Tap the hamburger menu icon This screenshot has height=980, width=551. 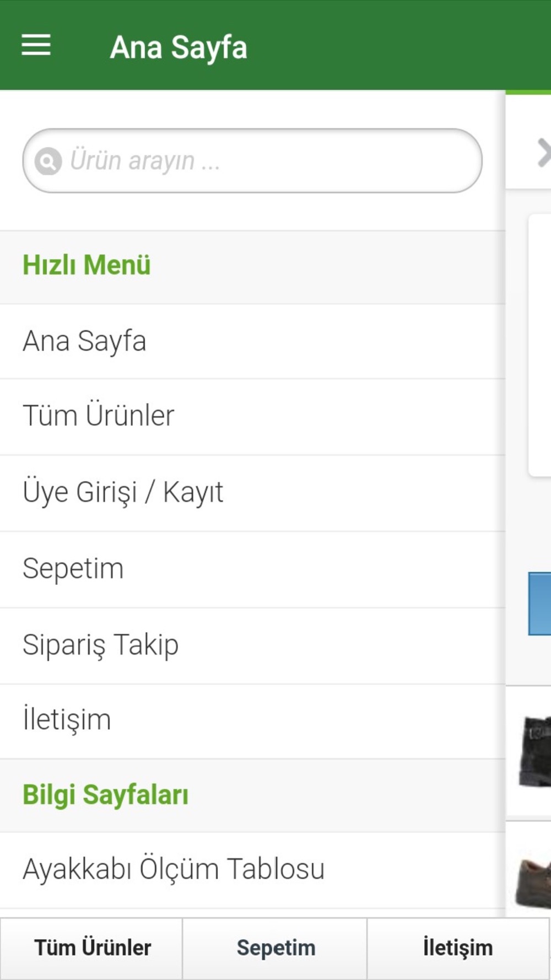tap(36, 45)
